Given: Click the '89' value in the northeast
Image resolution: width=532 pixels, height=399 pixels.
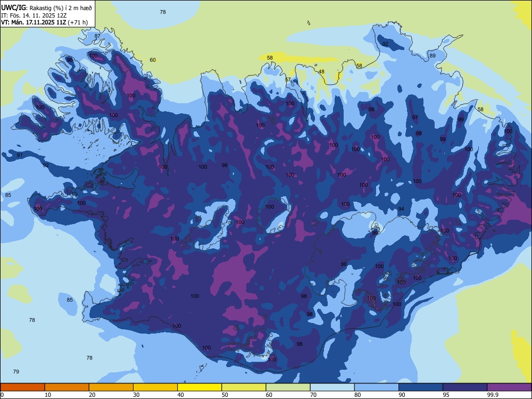Looking at the screenshot, I should [432, 56].
